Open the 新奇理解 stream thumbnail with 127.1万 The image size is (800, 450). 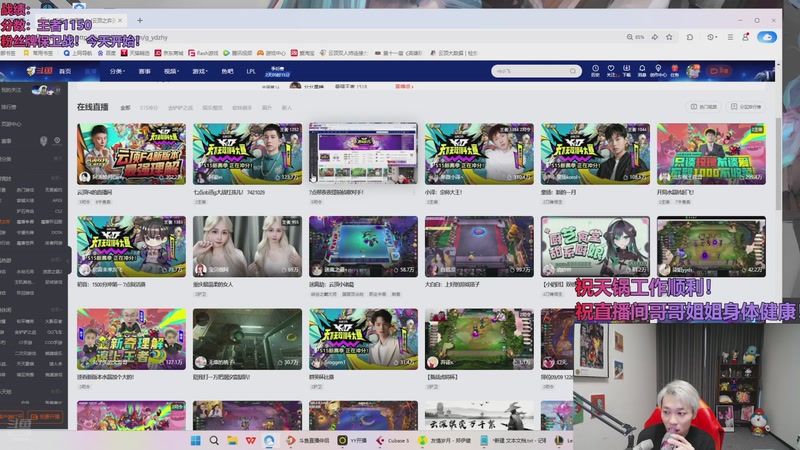(x=131, y=339)
